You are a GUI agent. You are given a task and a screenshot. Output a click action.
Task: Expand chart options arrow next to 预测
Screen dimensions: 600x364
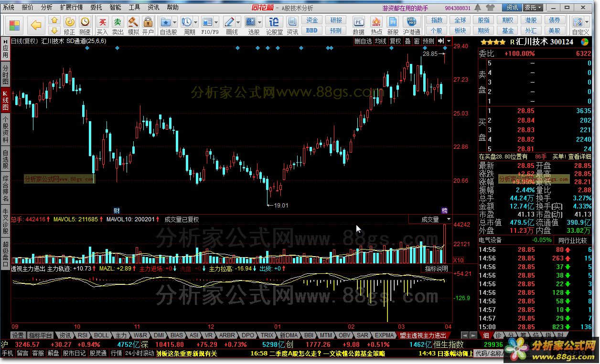point(449,42)
